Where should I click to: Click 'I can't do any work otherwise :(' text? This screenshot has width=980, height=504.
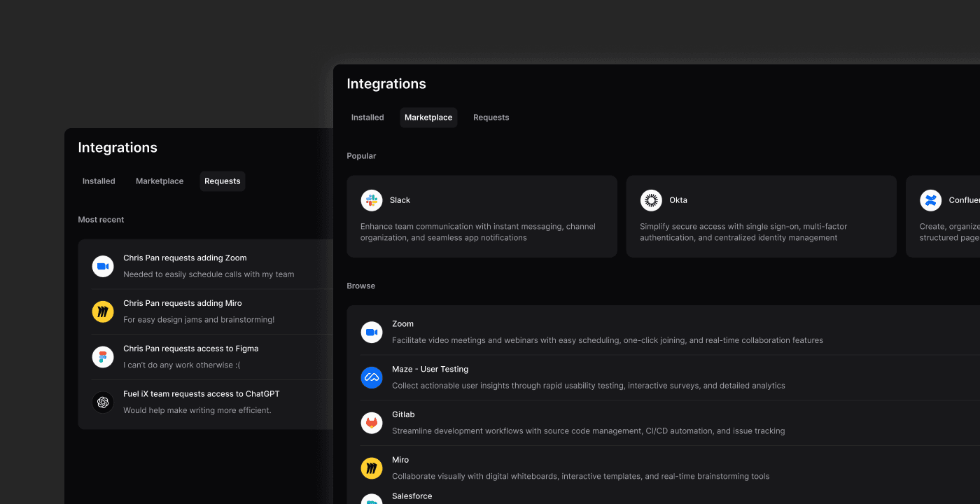pos(181,365)
